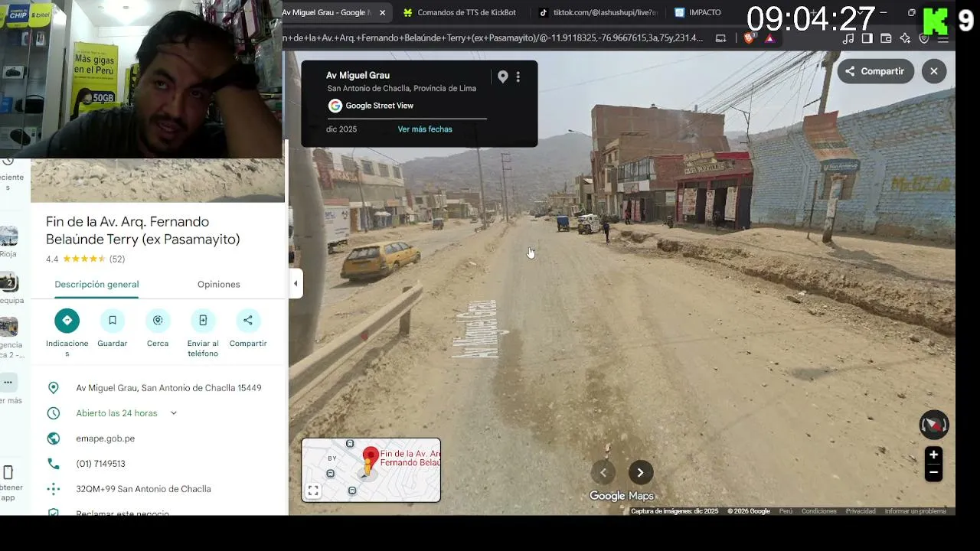Save the place with Guardar button

113,320
